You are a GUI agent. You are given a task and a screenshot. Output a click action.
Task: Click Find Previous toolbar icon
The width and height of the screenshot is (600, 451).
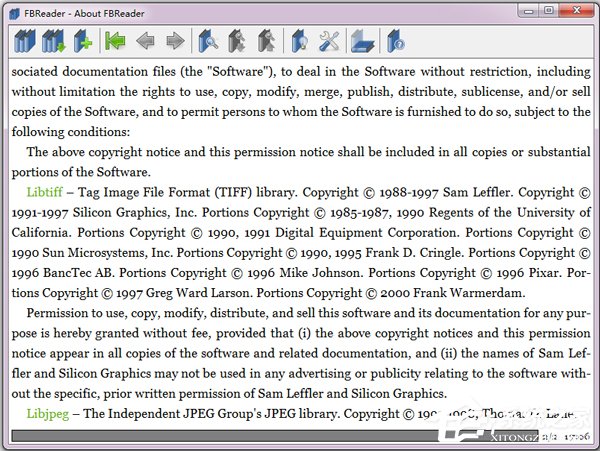[x=266, y=41]
